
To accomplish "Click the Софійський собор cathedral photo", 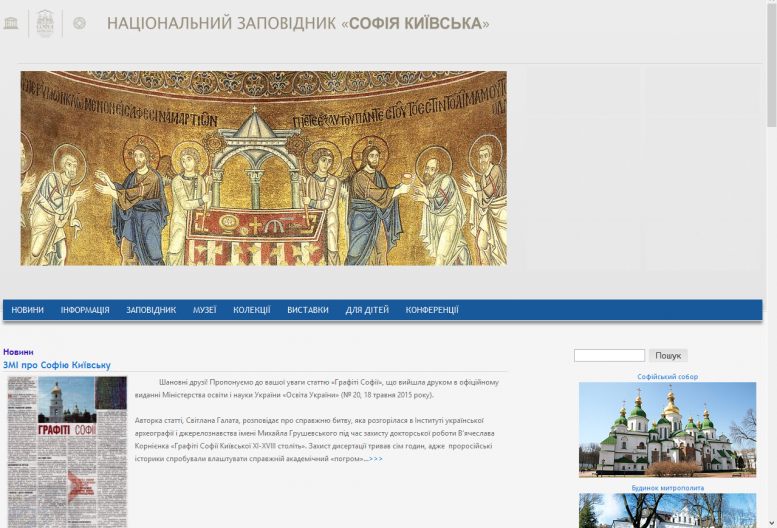I will [667, 429].
